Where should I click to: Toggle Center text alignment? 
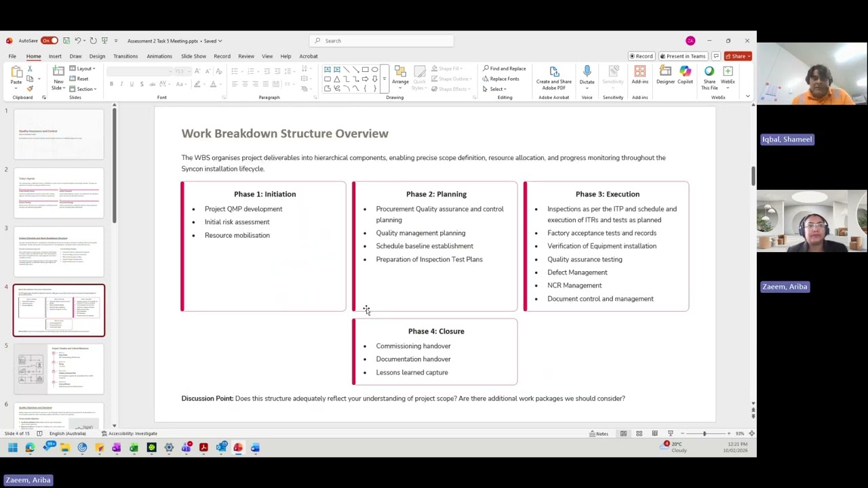[245, 84]
